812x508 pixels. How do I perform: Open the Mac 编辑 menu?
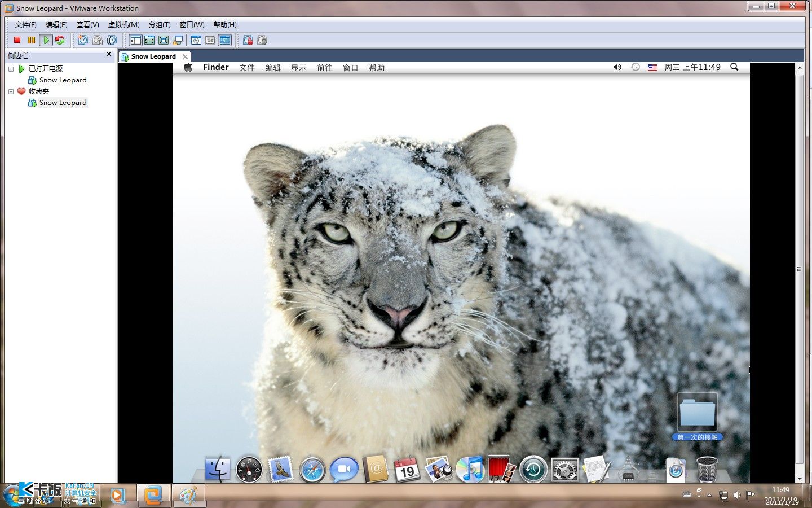[273, 68]
